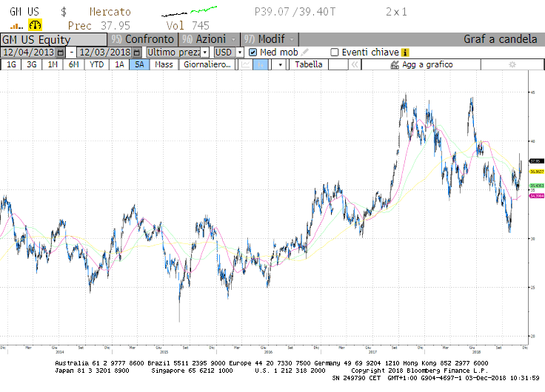Collapse the panel with the double chevron icon
Viewport: 545px width, 392px height.
(x=354, y=64)
